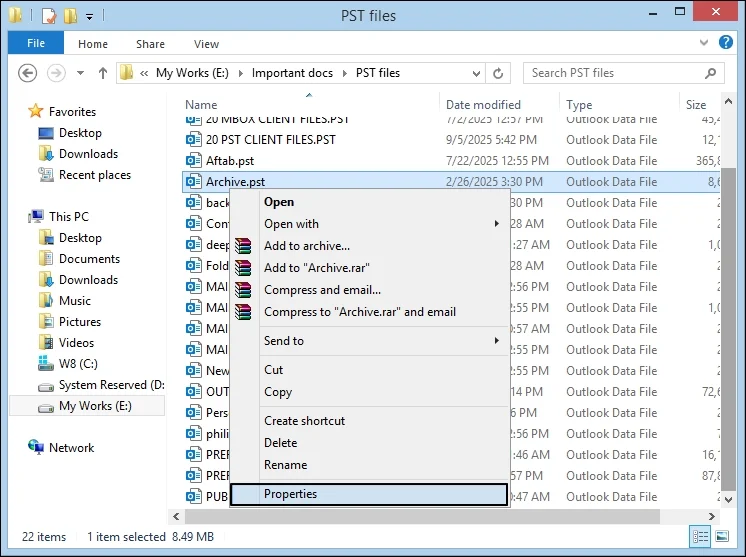Sort files by the Name column
This screenshot has height=557, width=746.
(x=309, y=105)
